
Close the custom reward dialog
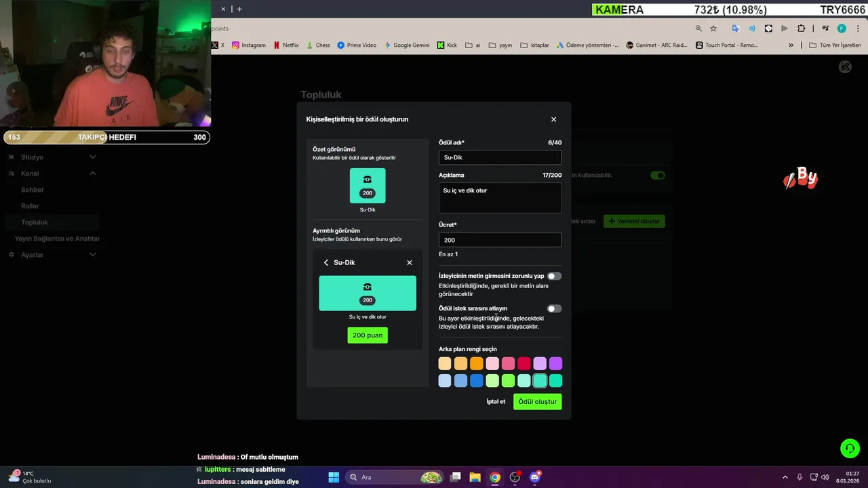(x=553, y=119)
